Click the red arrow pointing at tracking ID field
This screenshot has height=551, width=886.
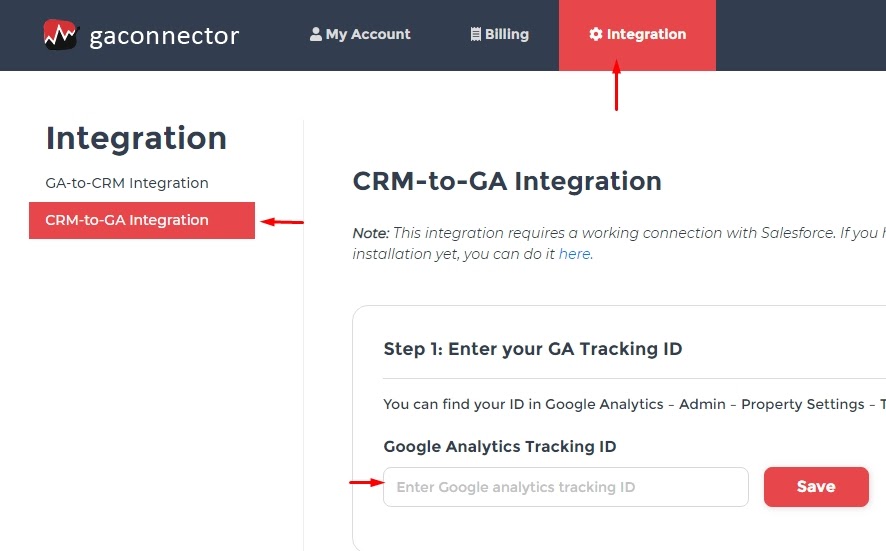[367, 482]
